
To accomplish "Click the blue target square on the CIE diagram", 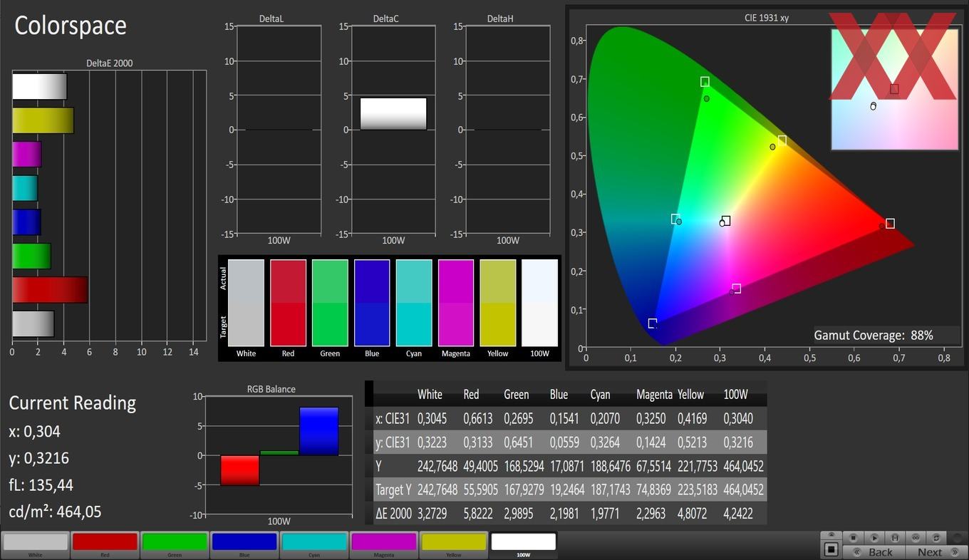I will pos(652,323).
